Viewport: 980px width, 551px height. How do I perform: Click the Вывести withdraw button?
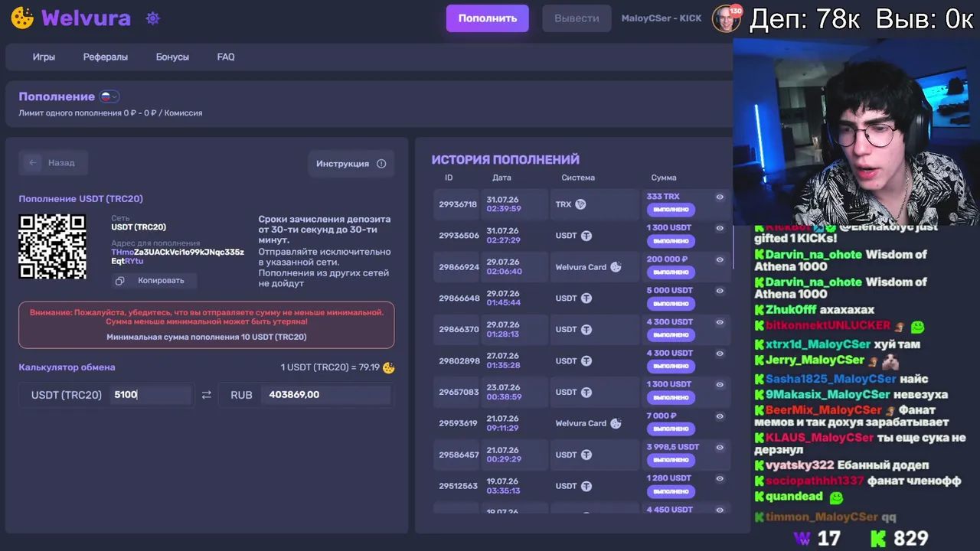tap(577, 18)
